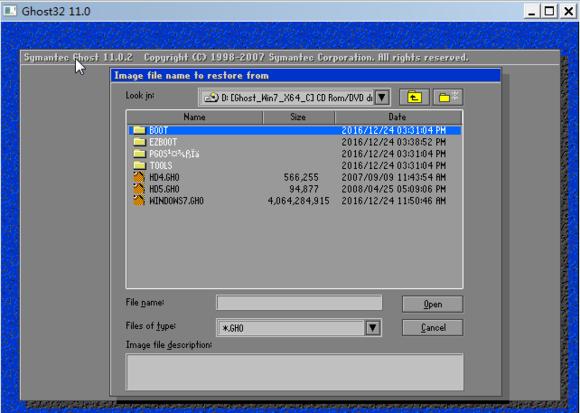Click the Ghost32 title bar app icon

[x=10, y=11]
